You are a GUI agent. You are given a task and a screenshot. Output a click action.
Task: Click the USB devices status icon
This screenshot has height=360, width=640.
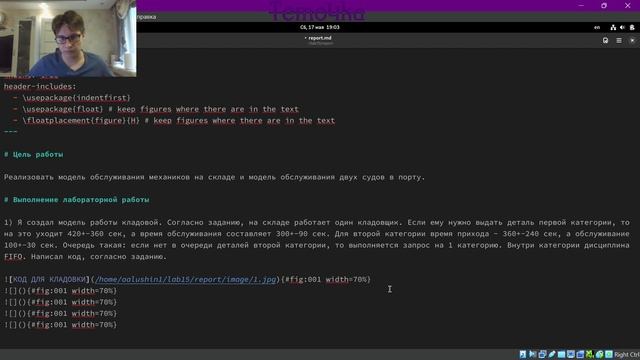[x=552, y=354]
